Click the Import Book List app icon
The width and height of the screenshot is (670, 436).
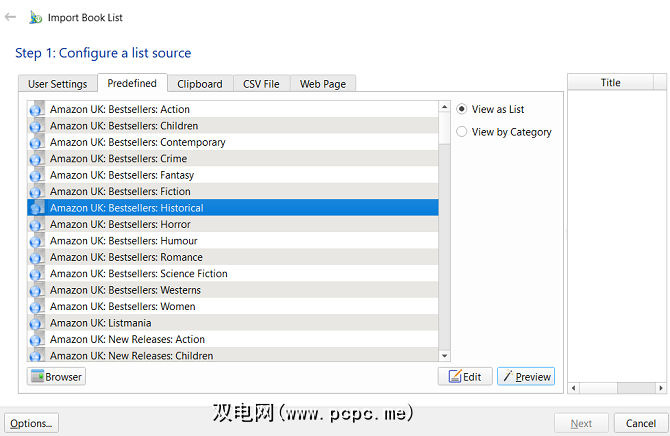click(35, 18)
